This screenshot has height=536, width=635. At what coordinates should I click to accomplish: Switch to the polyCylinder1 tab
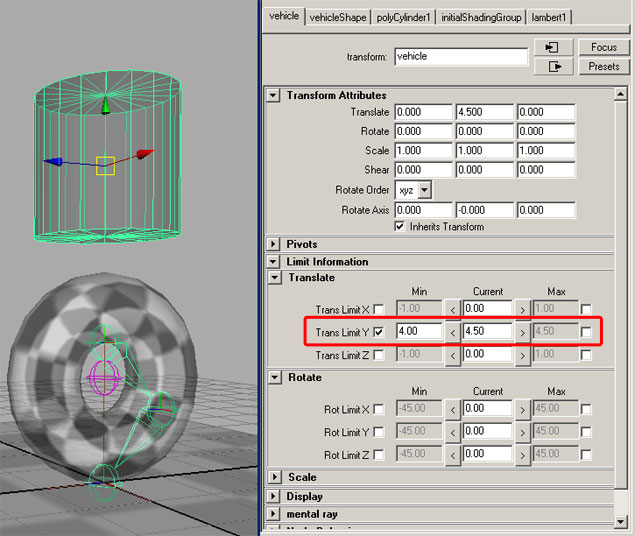[x=404, y=17]
